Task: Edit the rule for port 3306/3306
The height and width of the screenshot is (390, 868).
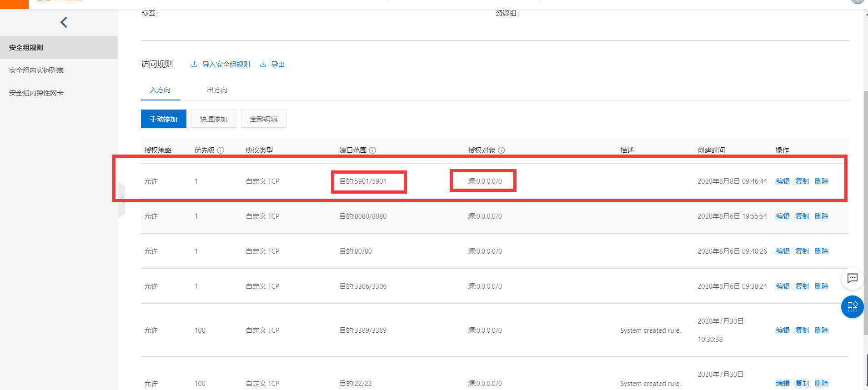Action: point(783,286)
